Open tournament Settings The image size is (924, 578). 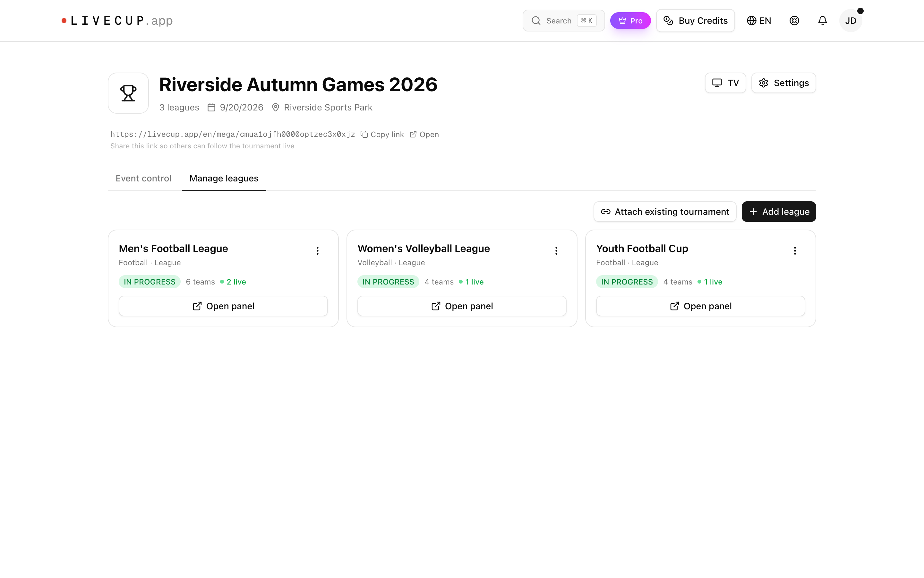[783, 83]
